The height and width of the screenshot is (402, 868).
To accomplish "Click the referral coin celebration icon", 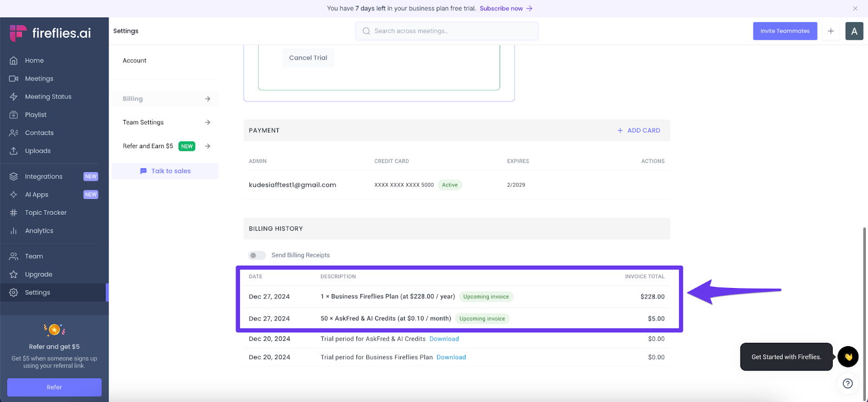I will [x=54, y=329].
